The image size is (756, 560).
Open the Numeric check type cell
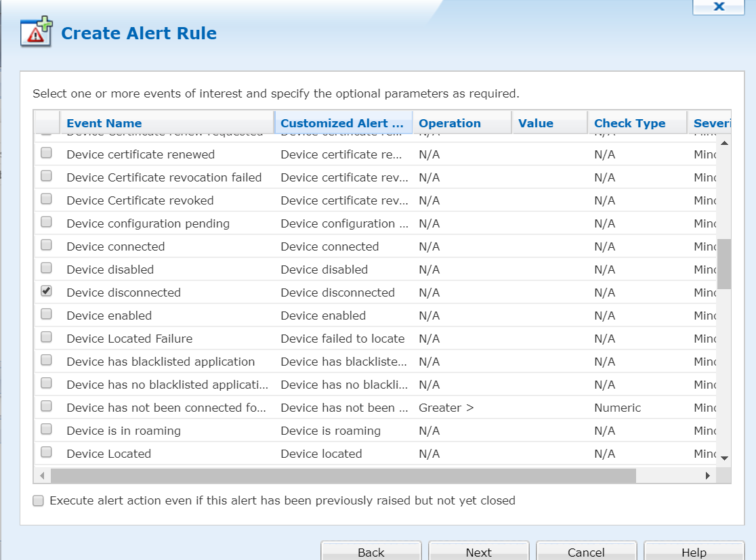635,408
